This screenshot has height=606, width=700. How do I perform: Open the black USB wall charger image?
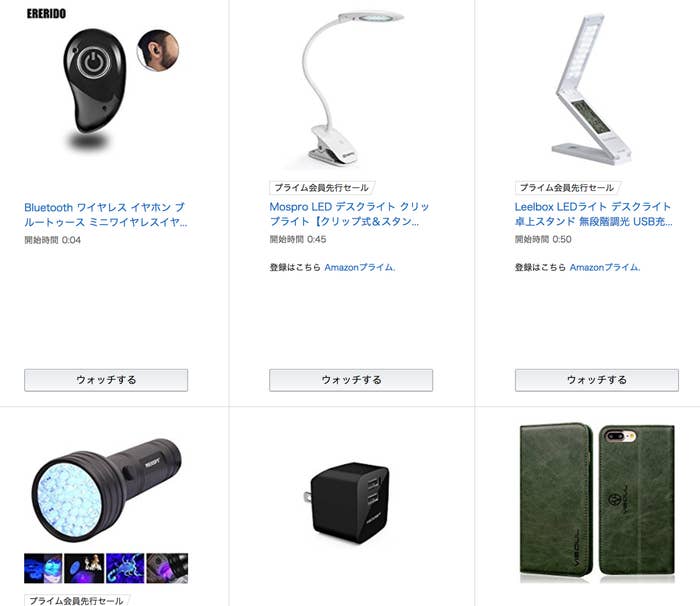click(x=347, y=502)
